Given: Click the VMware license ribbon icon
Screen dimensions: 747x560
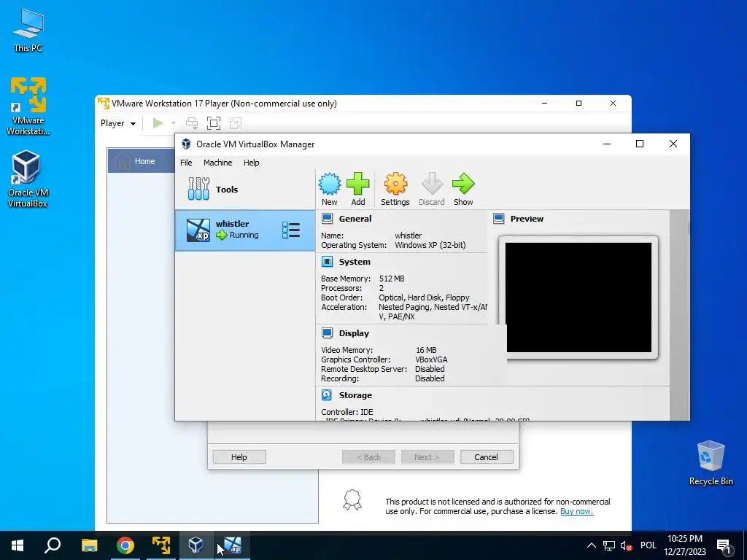Looking at the screenshot, I should pos(352,500).
